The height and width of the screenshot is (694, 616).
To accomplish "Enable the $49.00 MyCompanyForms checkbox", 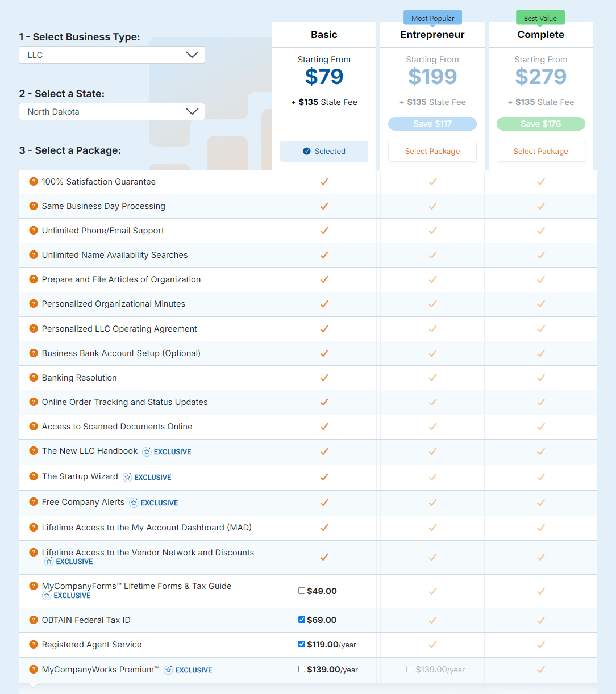I will point(302,591).
